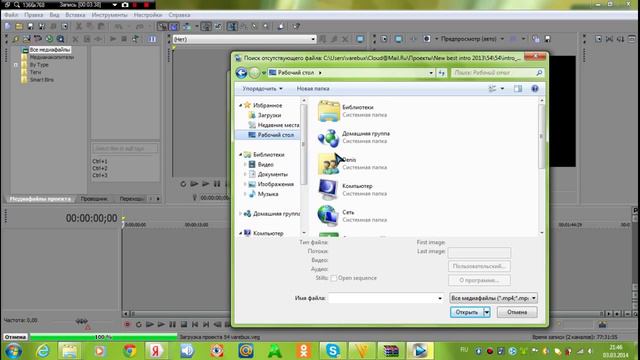Click the Отмена button in Vegas status bar

(16, 337)
